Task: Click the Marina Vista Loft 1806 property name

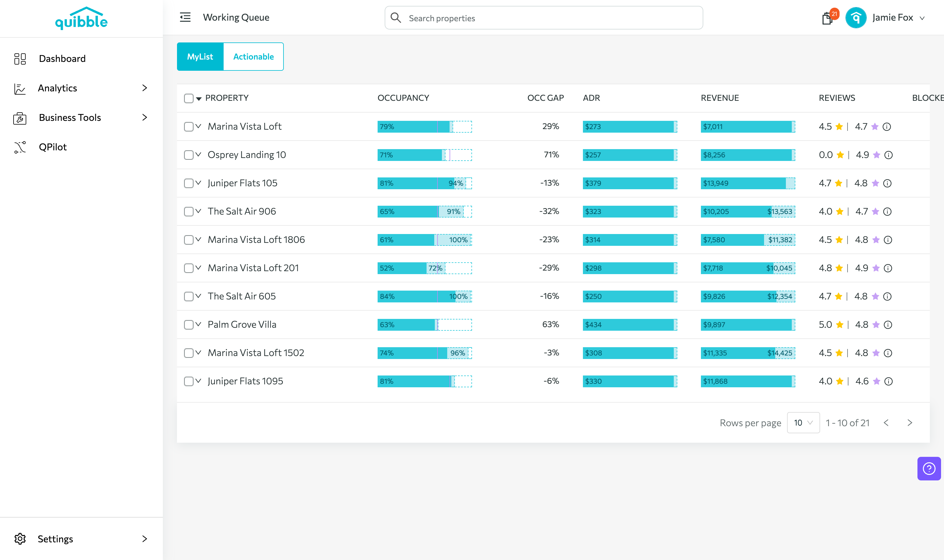Action: (x=256, y=240)
